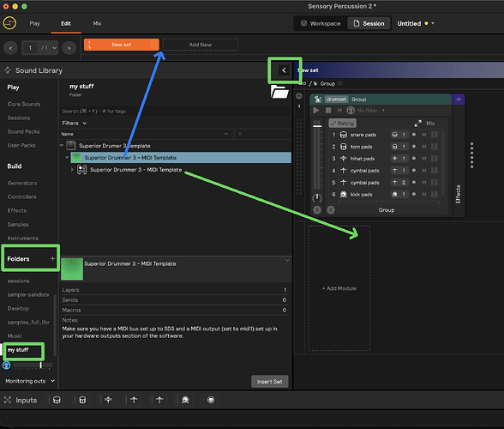This screenshot has width=504, height=429.
Task: Mute the snare pads layer
Action: tap(424, 135)
